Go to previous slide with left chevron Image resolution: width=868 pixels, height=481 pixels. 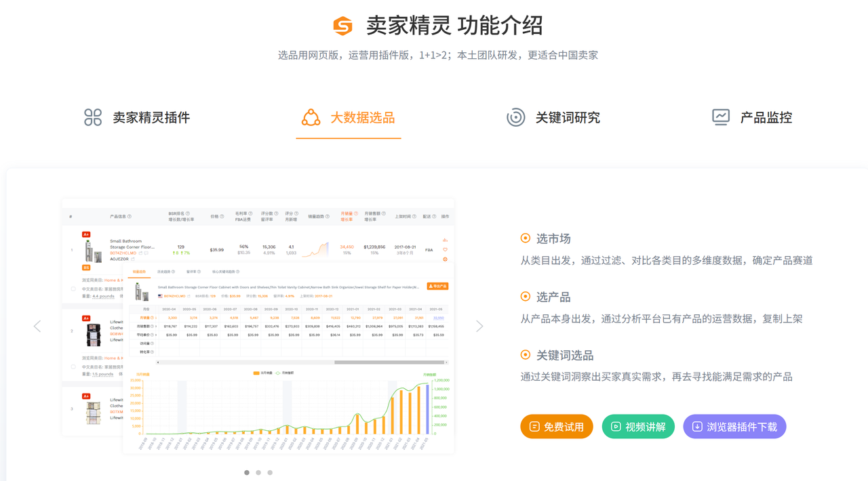37,327
